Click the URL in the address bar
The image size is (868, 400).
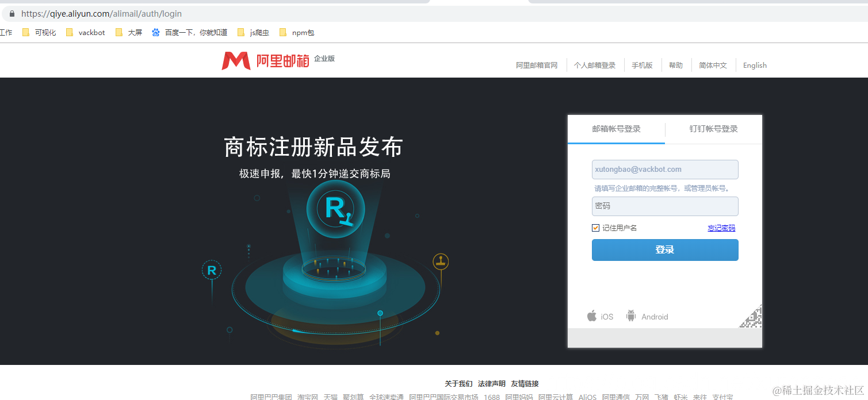point(102,13)
